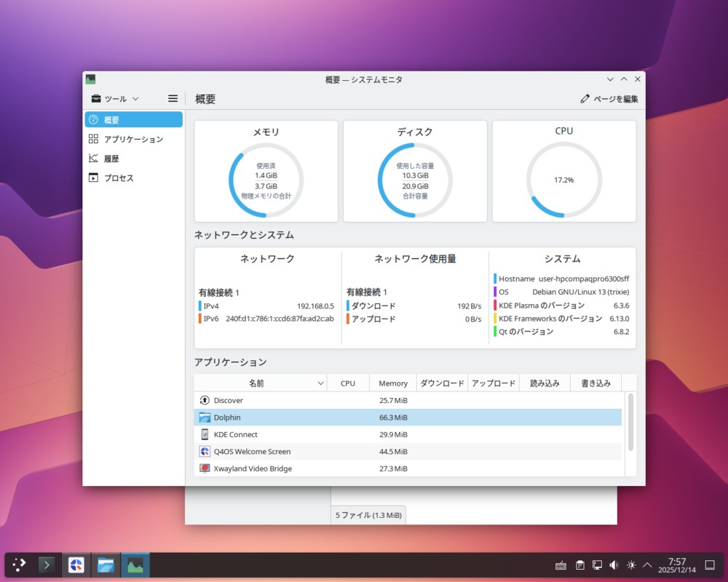728x582 pixels.
Task: Click the ページを編集 button
Action: click(x=609, y=99)
